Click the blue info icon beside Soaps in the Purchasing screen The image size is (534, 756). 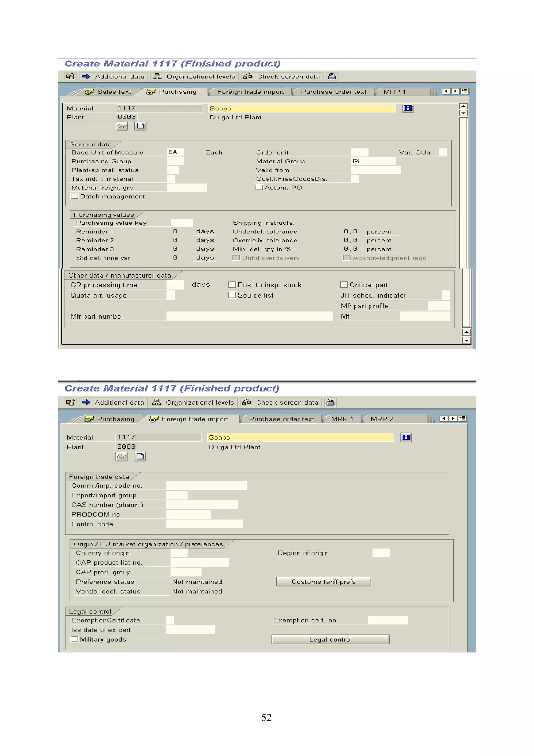(x=408, y=108)
